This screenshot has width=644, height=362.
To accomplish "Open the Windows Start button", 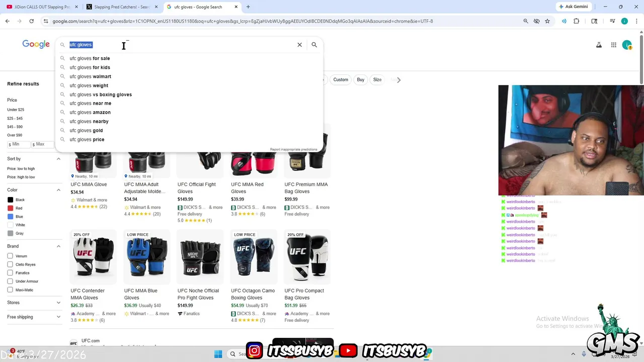I will tap(218, 354).
